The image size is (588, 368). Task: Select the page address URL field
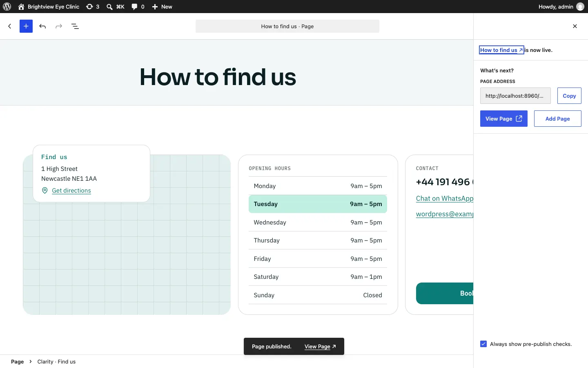click(x=515, y=96)
